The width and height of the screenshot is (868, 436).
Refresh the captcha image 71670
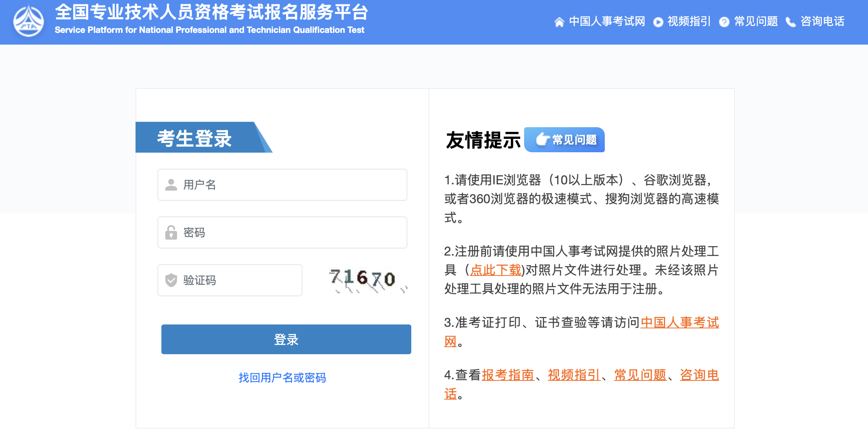pyautogui.click(x=368, y=280)
